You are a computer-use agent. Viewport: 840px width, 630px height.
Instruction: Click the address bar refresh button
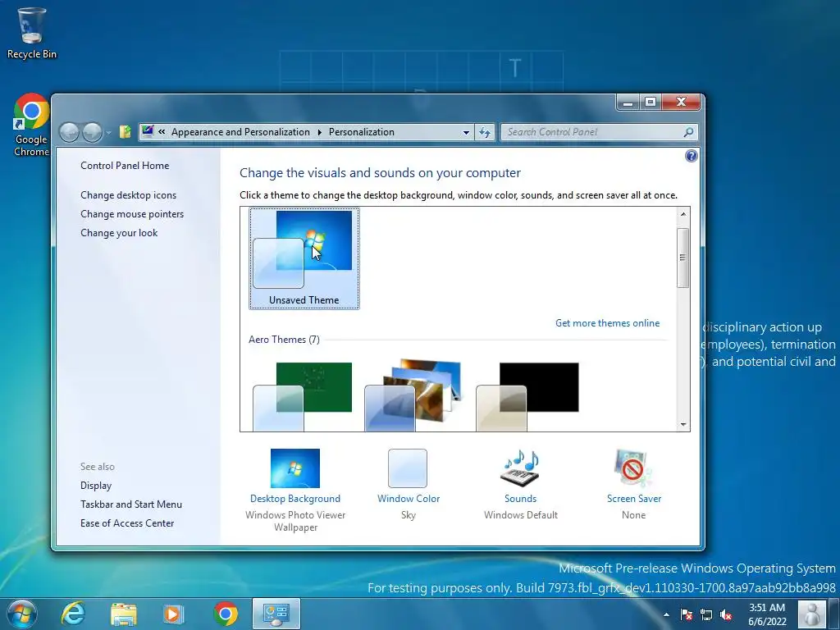(485, 132)
